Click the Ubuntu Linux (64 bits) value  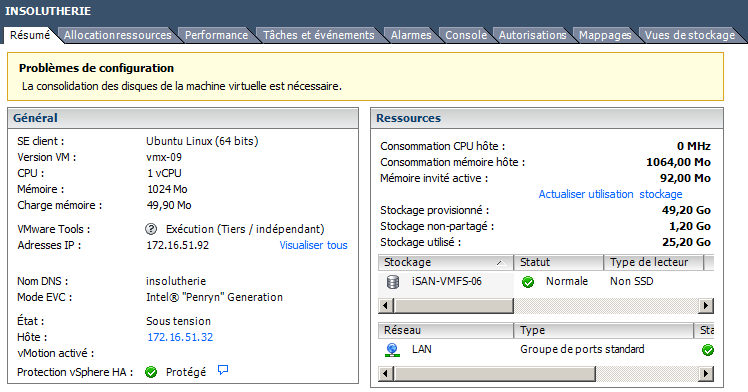coord(202,141)
